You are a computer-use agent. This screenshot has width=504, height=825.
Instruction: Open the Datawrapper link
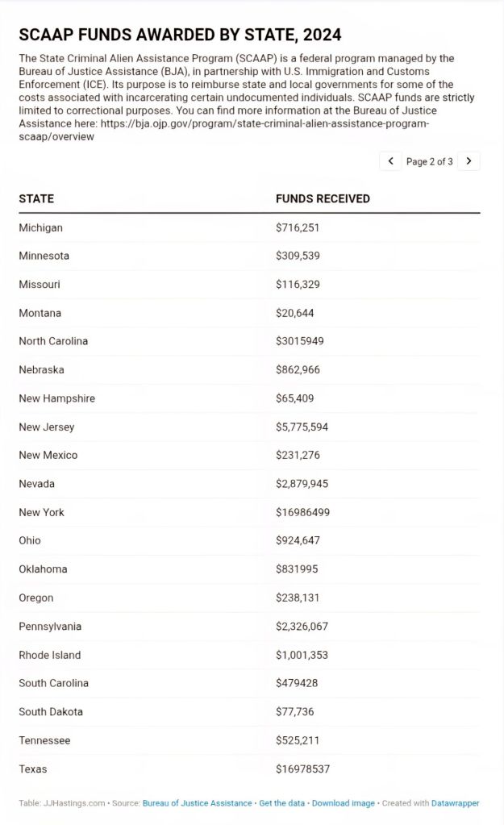coord(456,803)
